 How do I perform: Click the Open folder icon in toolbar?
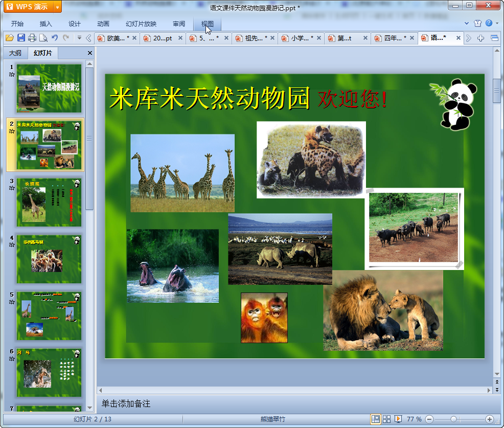(9, 38)
